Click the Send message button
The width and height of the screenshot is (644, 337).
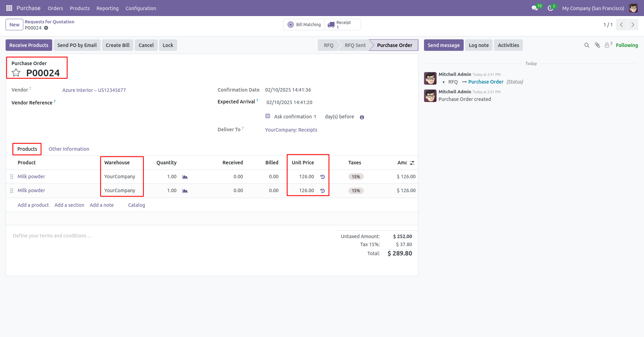(443, 45)
